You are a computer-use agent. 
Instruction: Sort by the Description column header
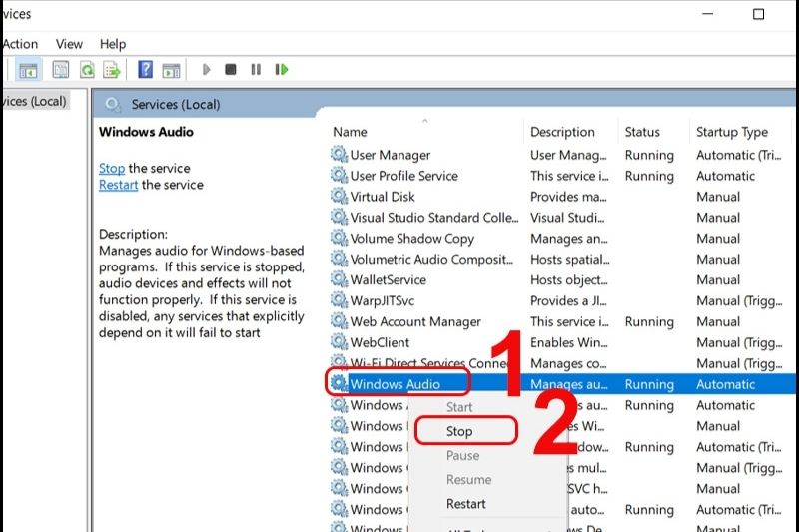coord(562,132)
